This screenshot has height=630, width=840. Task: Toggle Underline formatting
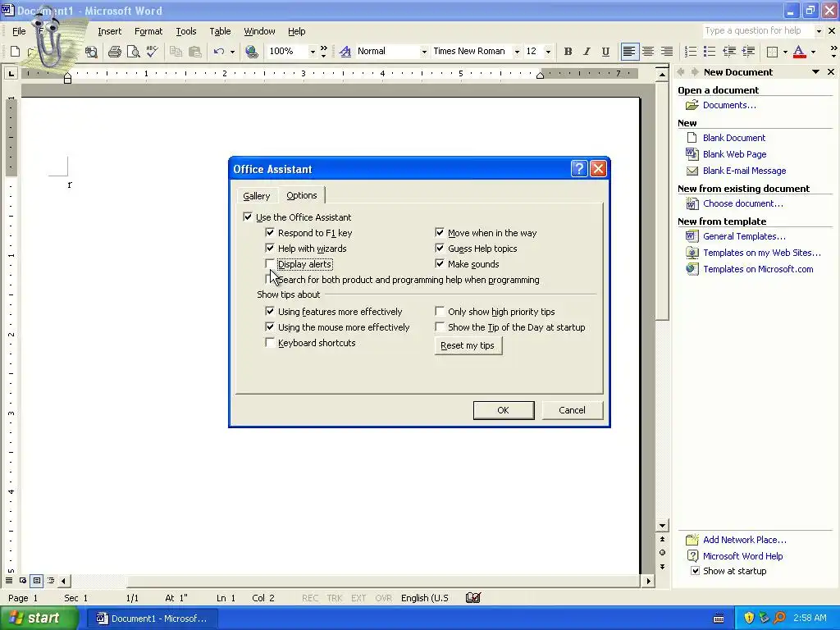605,52
